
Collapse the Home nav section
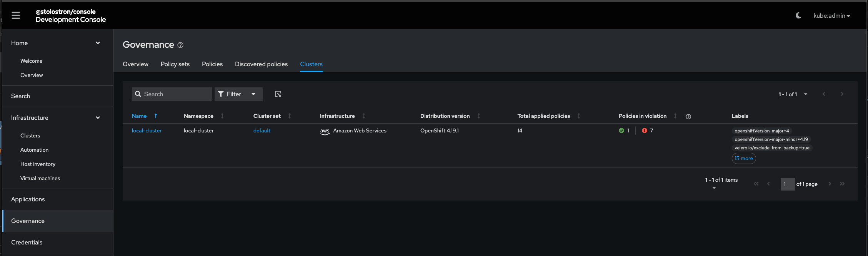(98, 43)
